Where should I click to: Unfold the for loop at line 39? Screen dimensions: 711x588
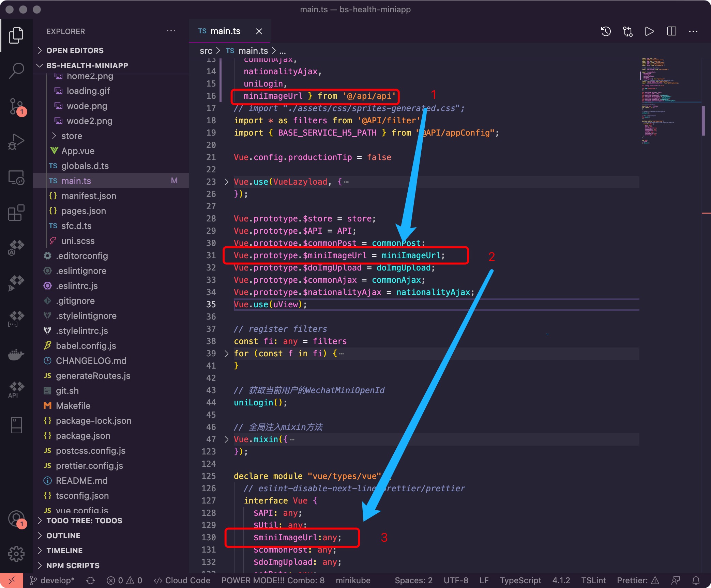coord(226,354)
